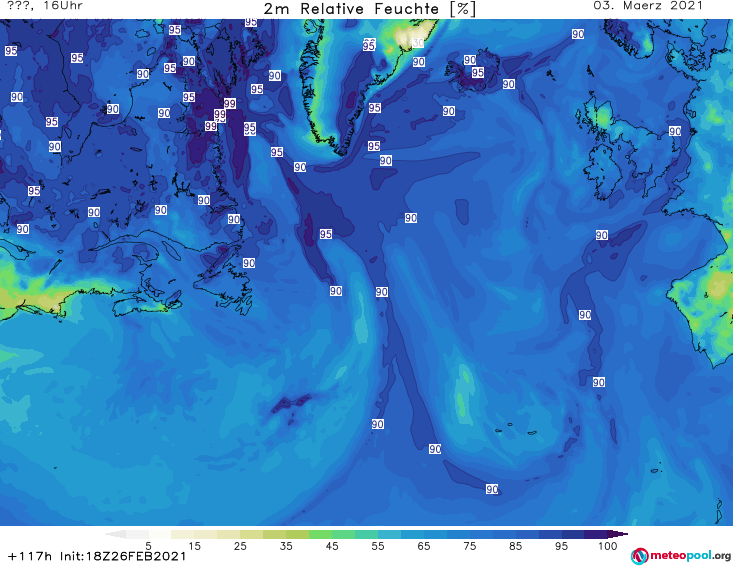Click the '+117h Init:18Z26FEB2021' forecast label

point(97,557)
